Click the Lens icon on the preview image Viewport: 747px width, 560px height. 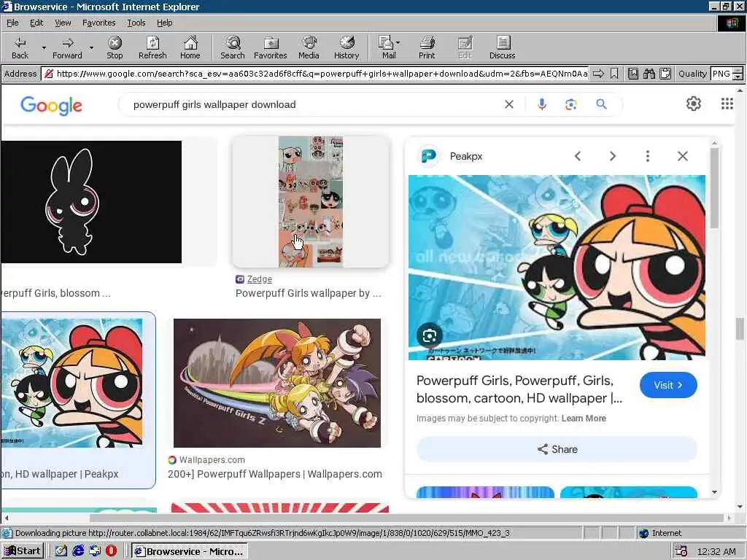click(429, 335)
